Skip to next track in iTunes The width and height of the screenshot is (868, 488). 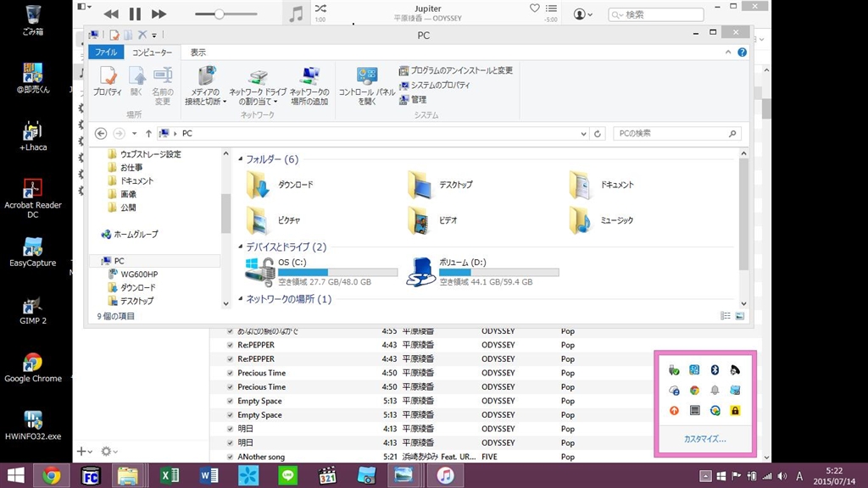click(x=159, y=14)
